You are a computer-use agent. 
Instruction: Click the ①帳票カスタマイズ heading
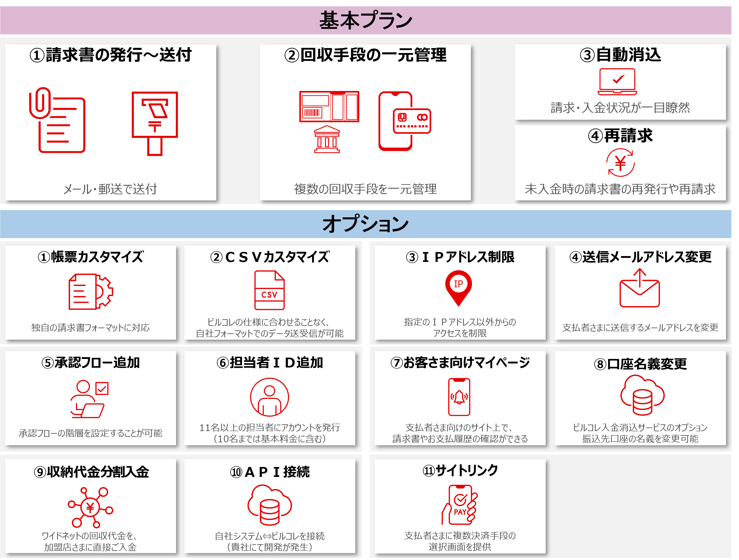click(x=90, y=257)
